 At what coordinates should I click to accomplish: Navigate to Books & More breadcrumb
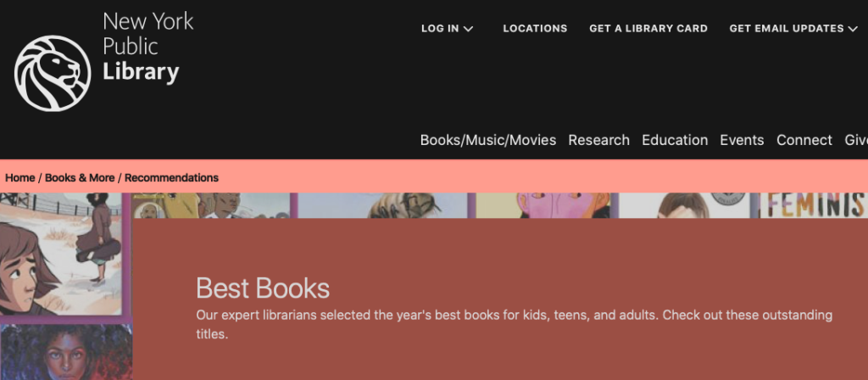pos(80,178)
